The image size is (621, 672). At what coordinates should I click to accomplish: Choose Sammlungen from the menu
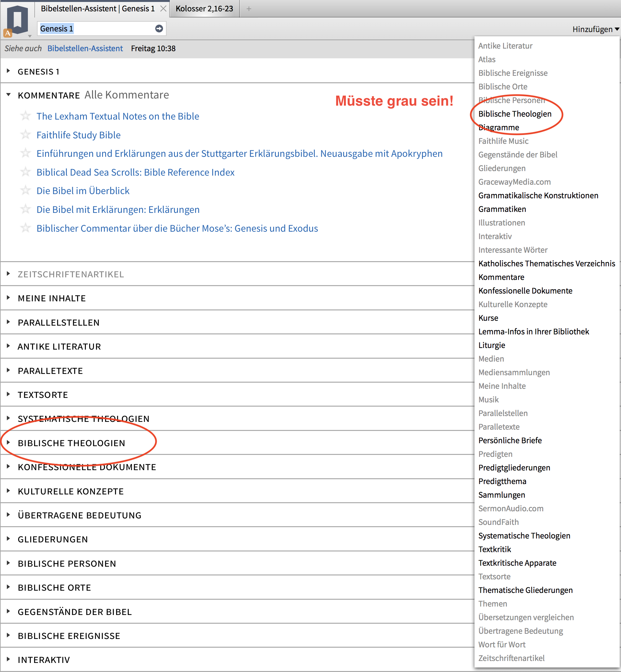coord(502,495)
